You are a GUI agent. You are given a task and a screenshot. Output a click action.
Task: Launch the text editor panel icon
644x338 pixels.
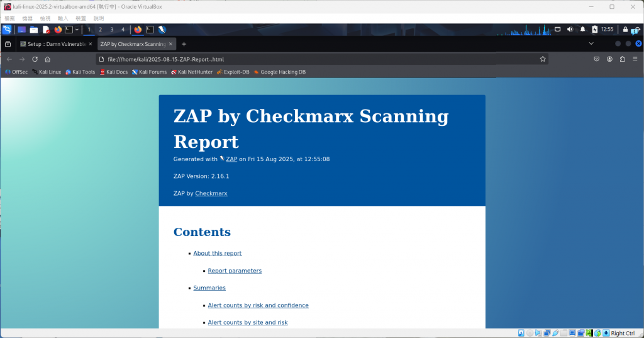46,30
